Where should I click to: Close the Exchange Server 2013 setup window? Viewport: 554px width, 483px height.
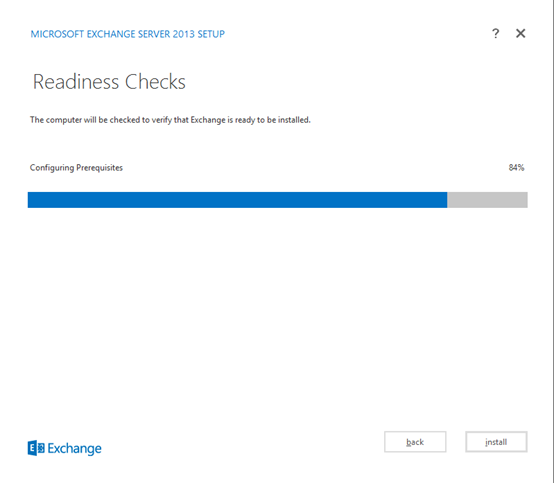click(x=520, y=34)
